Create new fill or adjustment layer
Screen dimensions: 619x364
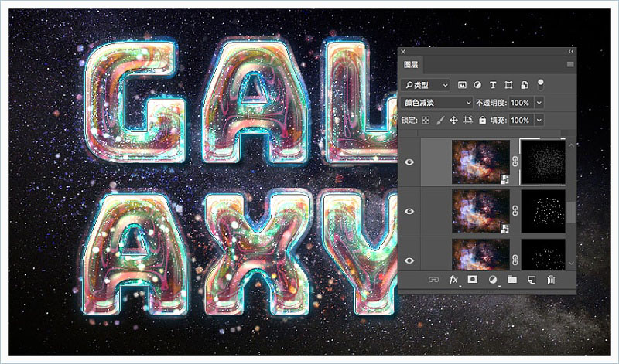point(493,280)
